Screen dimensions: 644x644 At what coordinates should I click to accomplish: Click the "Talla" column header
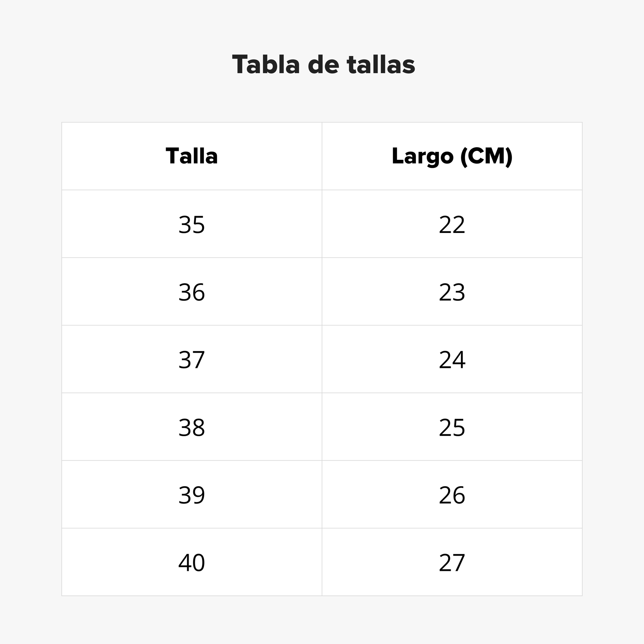pyautogui.click(x=192, y=156)
